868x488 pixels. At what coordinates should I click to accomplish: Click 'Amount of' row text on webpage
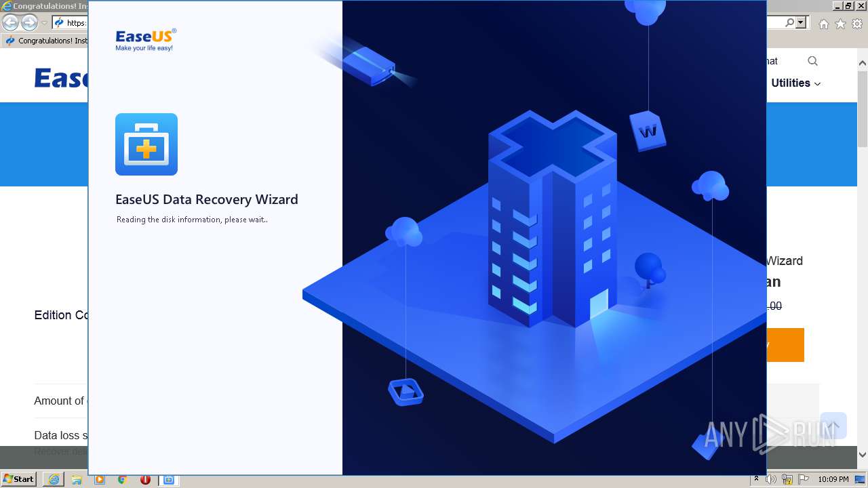(59, 401)
